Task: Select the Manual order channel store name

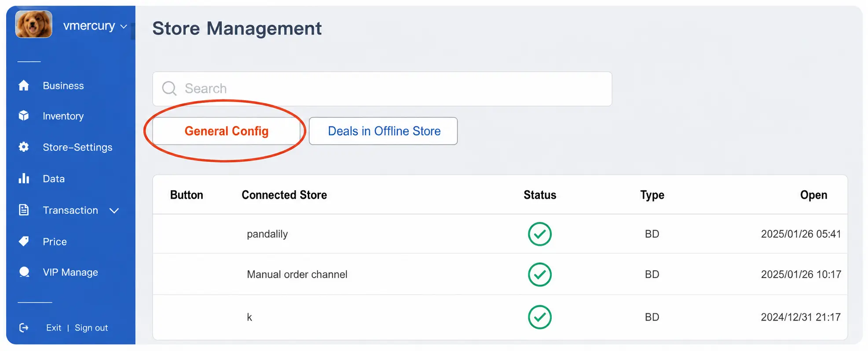Action: [x=297, y=274]
